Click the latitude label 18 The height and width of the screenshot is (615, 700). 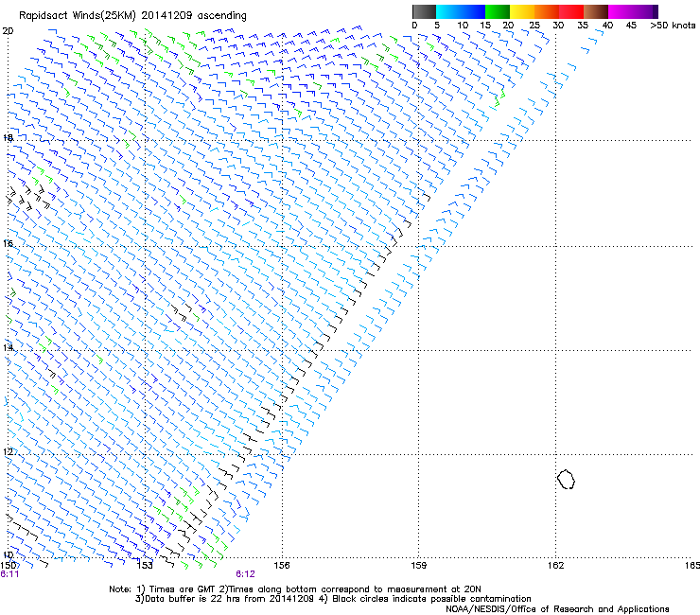pyautogui.click(x=8, y=137)
